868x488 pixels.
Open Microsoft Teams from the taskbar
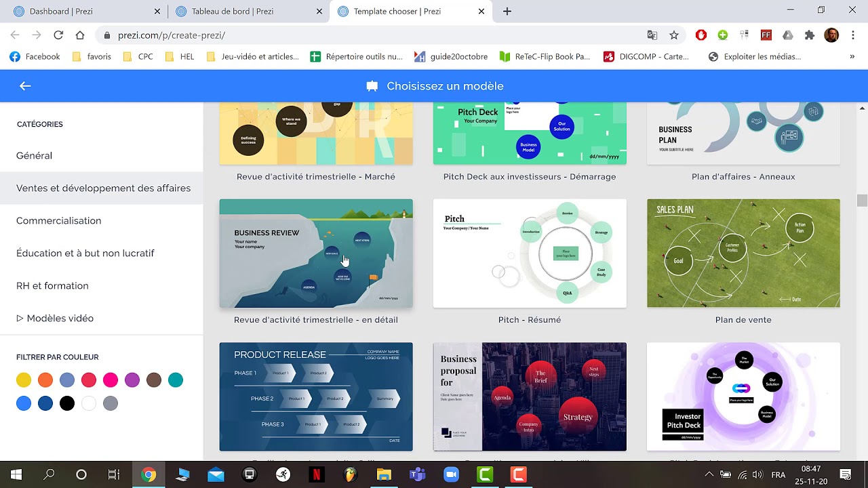click(416, 474)
